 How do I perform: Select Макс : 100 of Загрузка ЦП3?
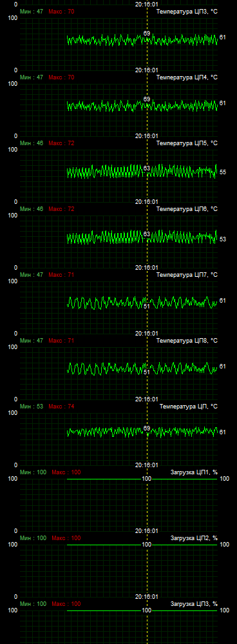click(x=66, y=604)
